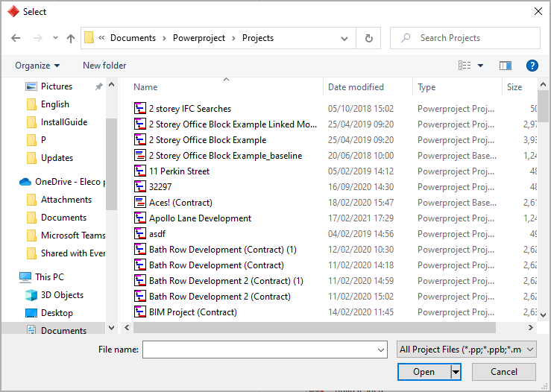Click the Search Projects field

point(465,38)
